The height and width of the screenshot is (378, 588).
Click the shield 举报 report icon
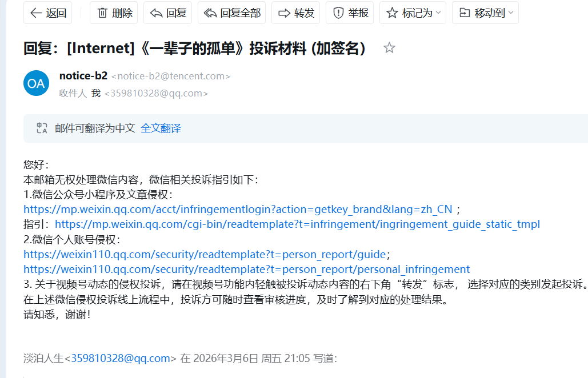(338, 13)
